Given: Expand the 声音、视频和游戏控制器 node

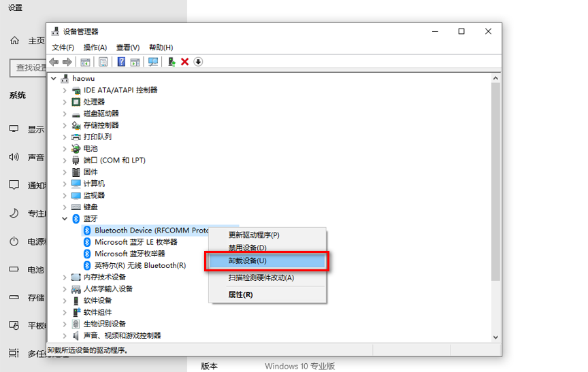Looking at the screenshot, I should [x=65, y=336].
